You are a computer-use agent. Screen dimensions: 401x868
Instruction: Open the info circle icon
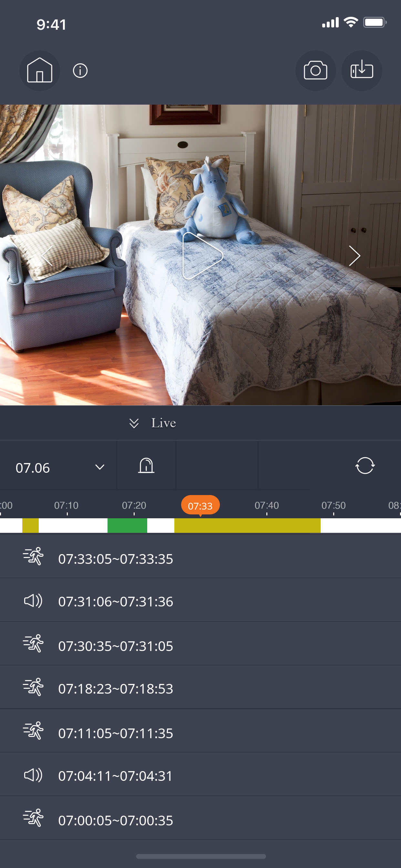[80, 71]
